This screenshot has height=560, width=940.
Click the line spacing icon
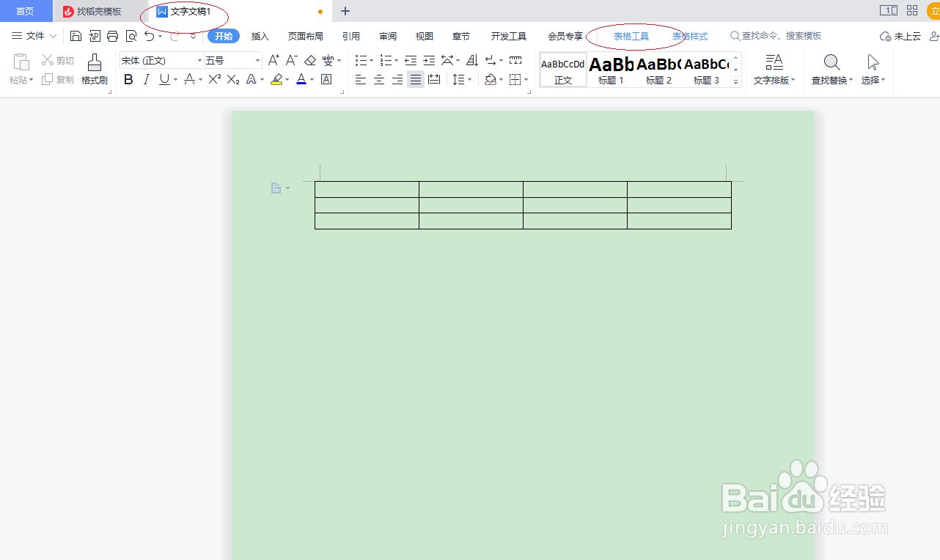point(458,79)
